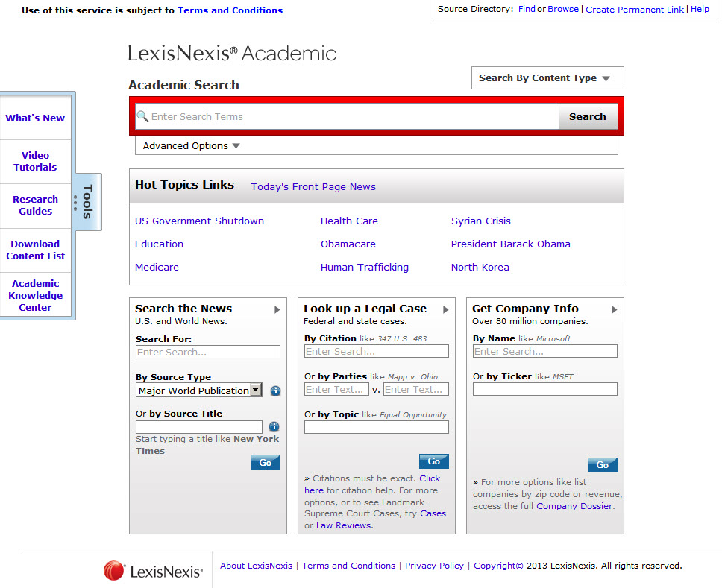
Task: Click info icon next to By Source Type
Action: [x=275, y=391]
